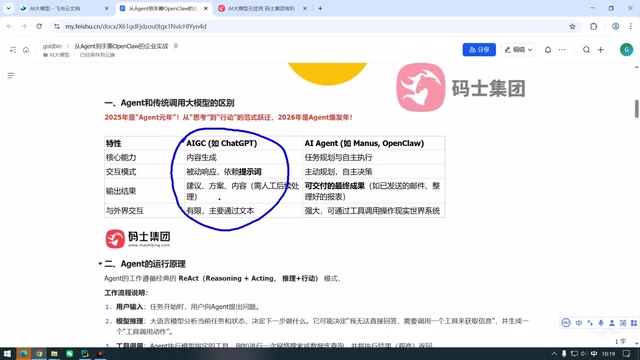Open File Explorer from the taskbar
The height and width of the screenshot is (360, 640).
[54, 353]
